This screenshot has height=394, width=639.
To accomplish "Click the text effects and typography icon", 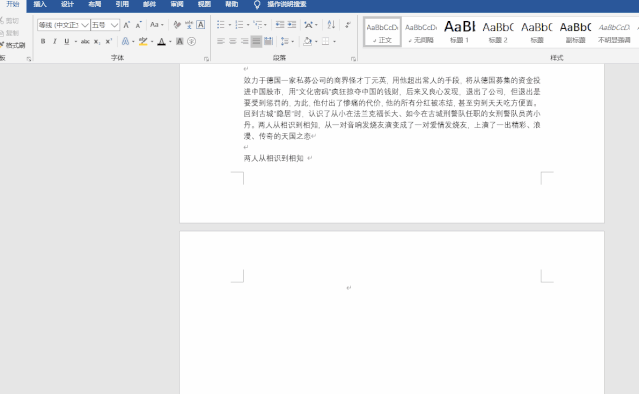I will 126,41.
